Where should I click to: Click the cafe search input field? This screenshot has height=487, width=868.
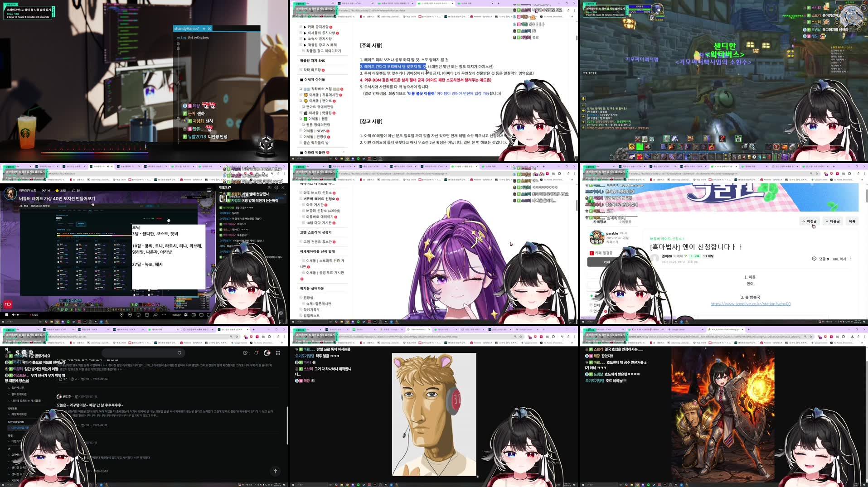pos(143,352)
